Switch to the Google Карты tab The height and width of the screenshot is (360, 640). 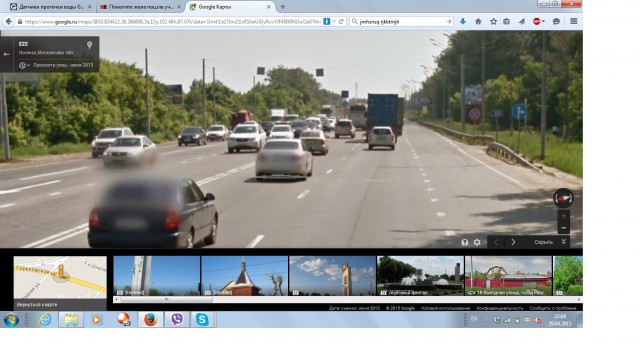point(231,7)
